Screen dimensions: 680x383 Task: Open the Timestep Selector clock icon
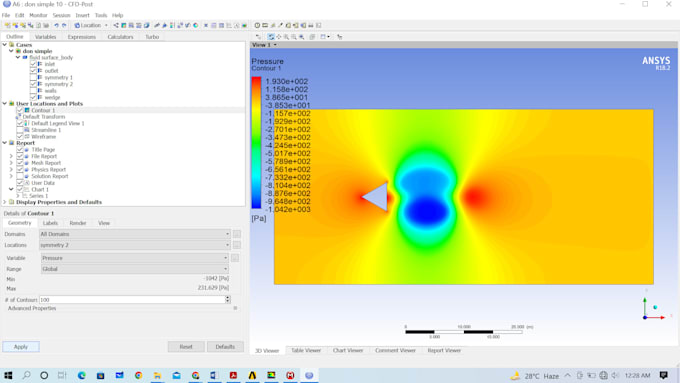click(257, 25)
